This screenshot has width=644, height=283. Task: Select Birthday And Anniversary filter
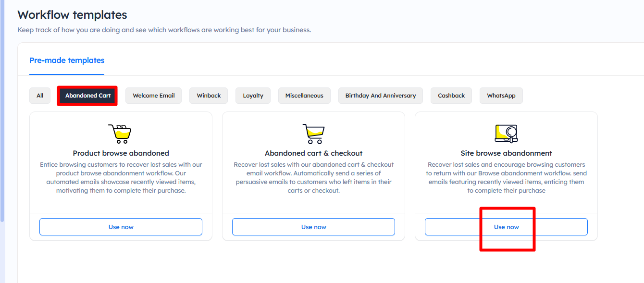click(x=380, y=96)
